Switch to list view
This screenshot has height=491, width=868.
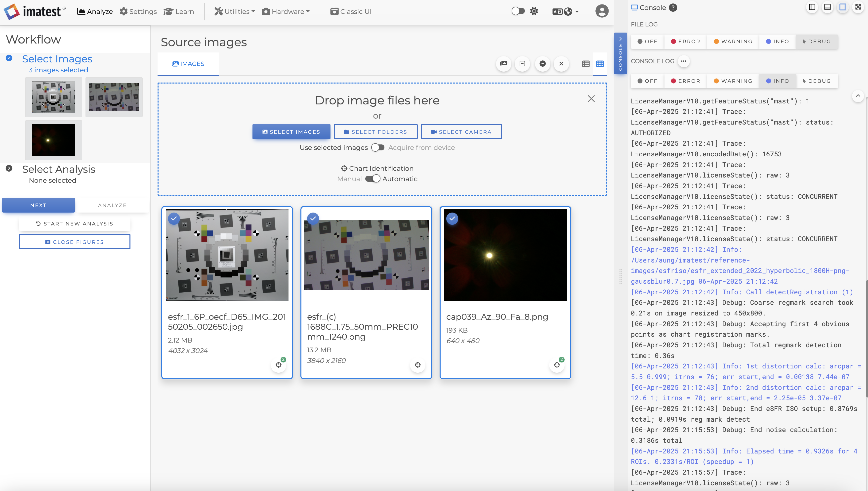585,64
